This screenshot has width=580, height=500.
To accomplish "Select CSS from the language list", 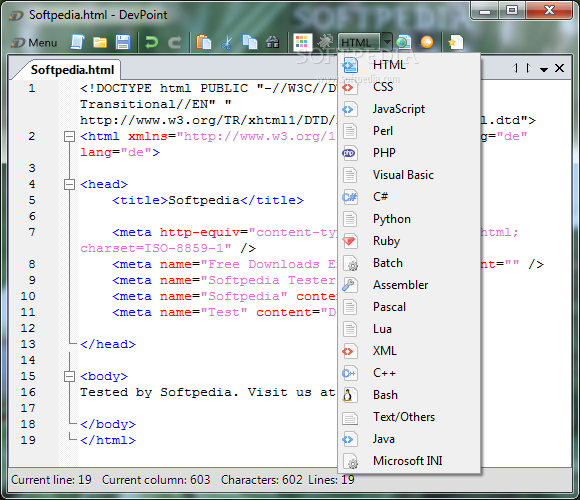I will click(409, 87).
